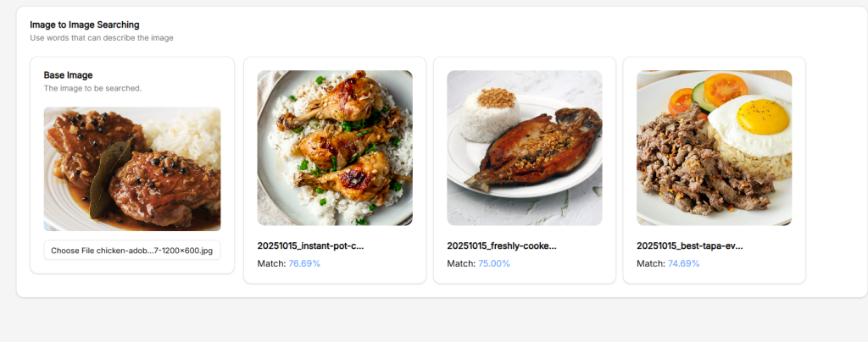Click the 20251015_freshly-cooke... file name
The image size is (868, 342).
(x=502, y=245)
